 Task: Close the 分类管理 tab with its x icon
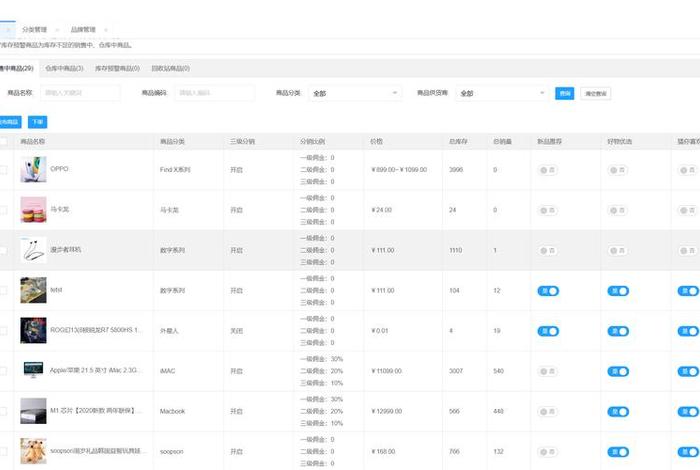(57, 30)
